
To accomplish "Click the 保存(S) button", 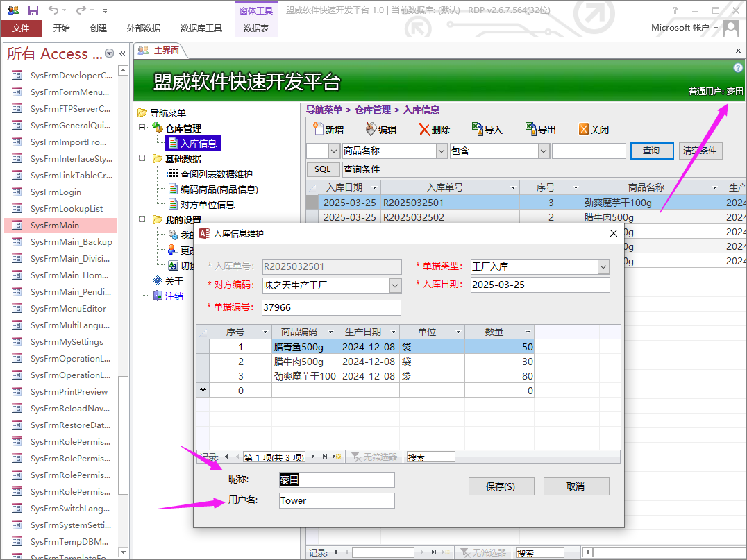I will (501, 486).
